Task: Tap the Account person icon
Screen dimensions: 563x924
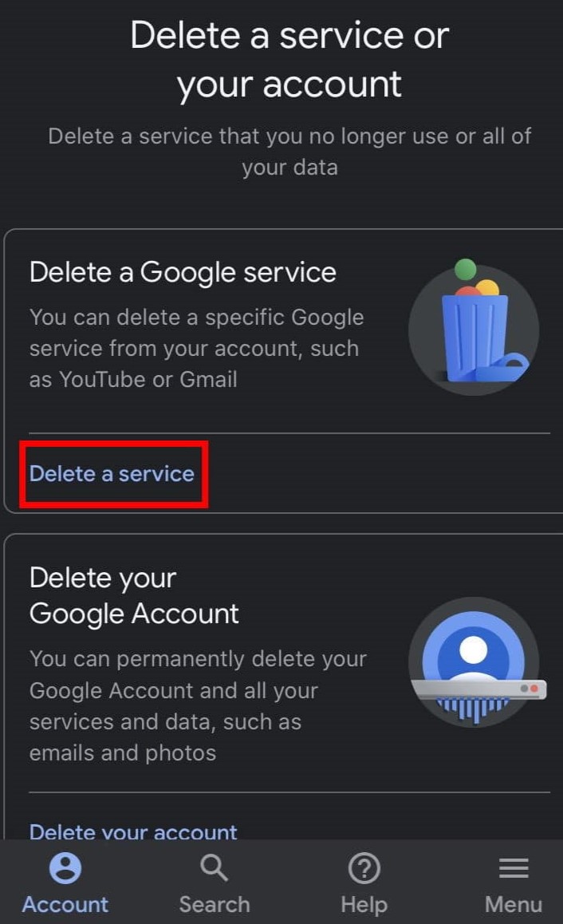Action: tap(65, 868)
